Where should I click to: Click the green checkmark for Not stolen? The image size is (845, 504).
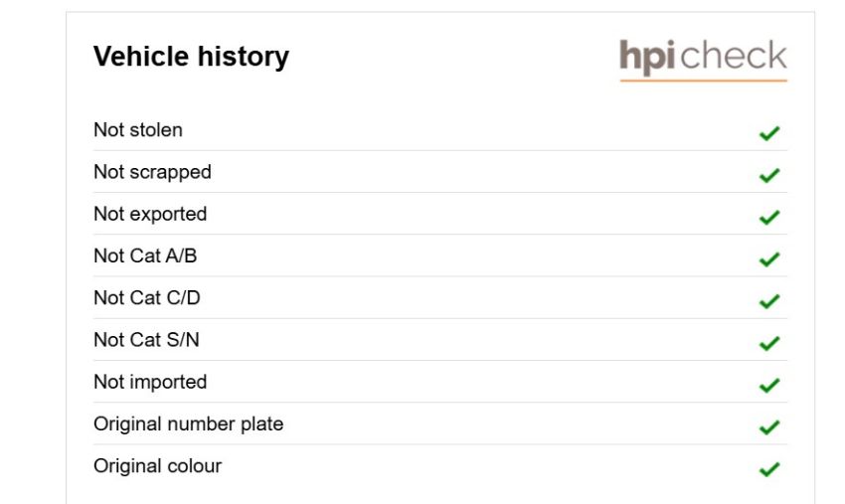769,133
